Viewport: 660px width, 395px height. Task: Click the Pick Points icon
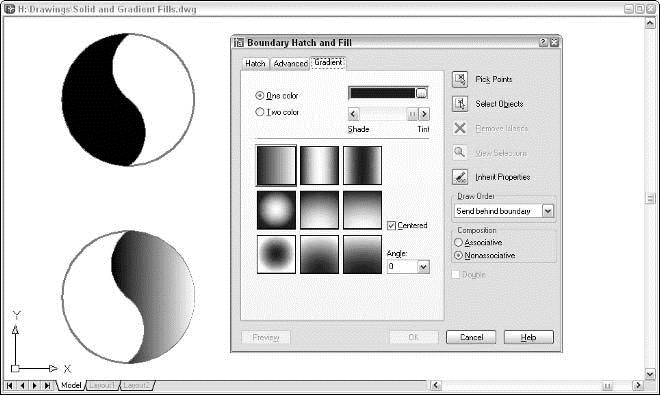[x=460, y=79]
